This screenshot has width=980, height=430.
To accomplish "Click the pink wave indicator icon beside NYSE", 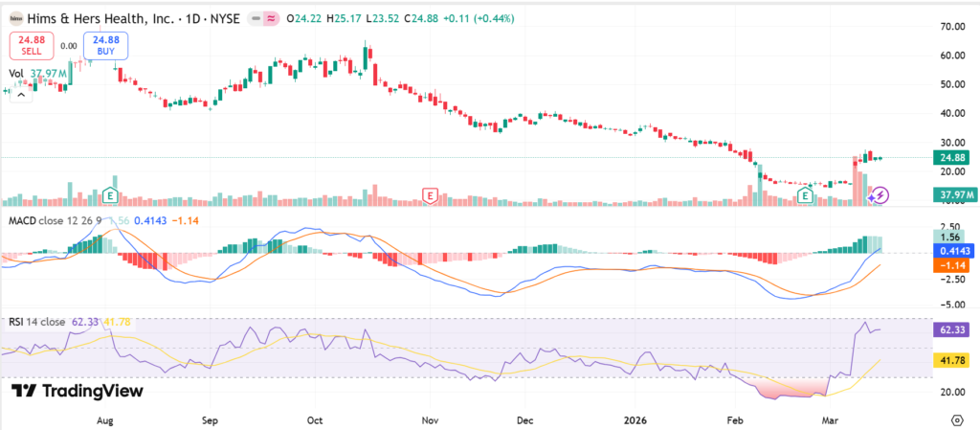I will point(273,18).
